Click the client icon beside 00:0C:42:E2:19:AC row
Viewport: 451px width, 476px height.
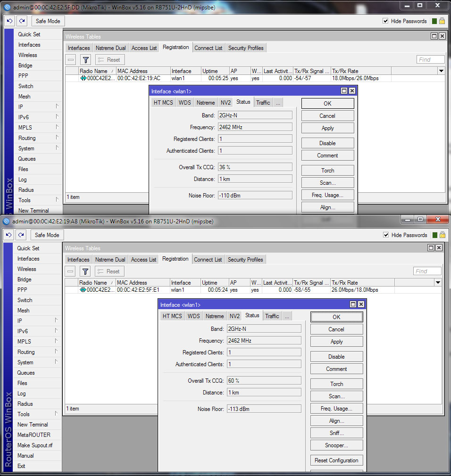(84, 78)
